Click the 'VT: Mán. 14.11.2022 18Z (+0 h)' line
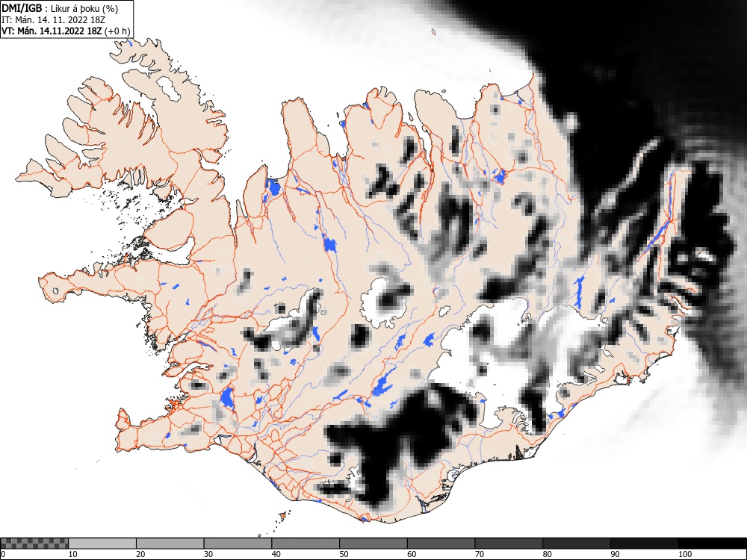 point(65,31)
